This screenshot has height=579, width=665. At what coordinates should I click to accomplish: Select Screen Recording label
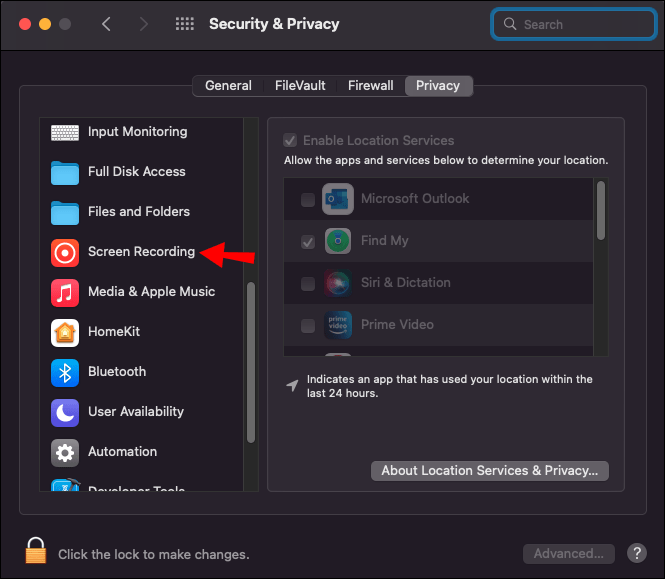(141, 252)
